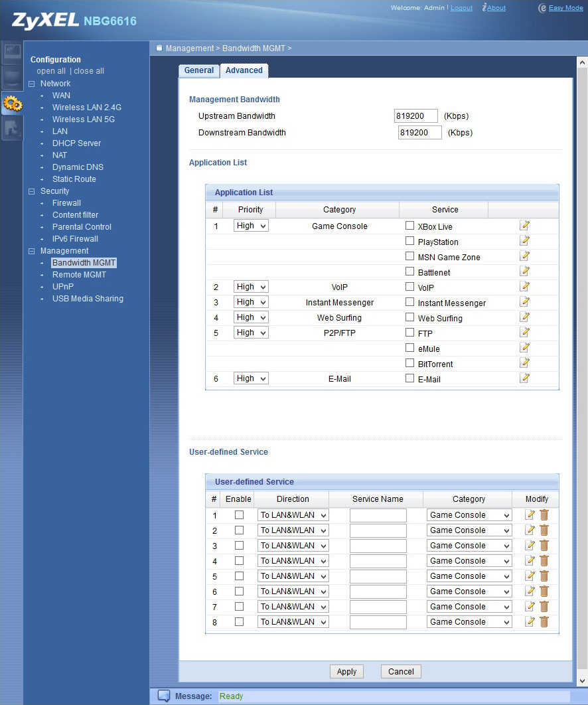Delete user-defined service row 8
Image resolution: width=588 pixels, height=705 pixels.
[544, 622]
